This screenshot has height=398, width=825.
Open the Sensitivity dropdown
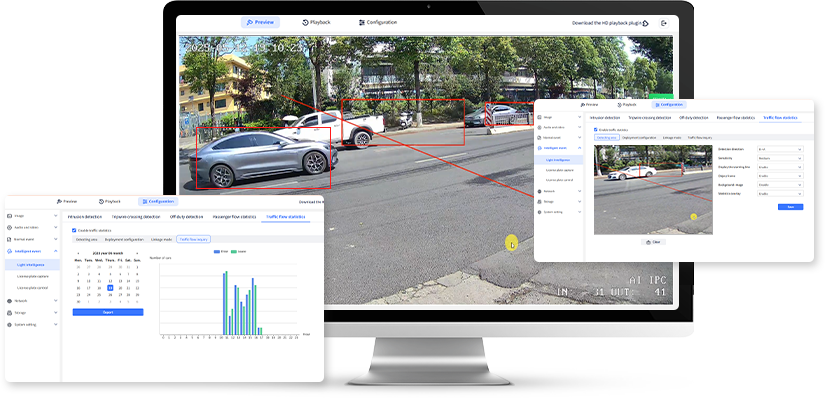780,158
